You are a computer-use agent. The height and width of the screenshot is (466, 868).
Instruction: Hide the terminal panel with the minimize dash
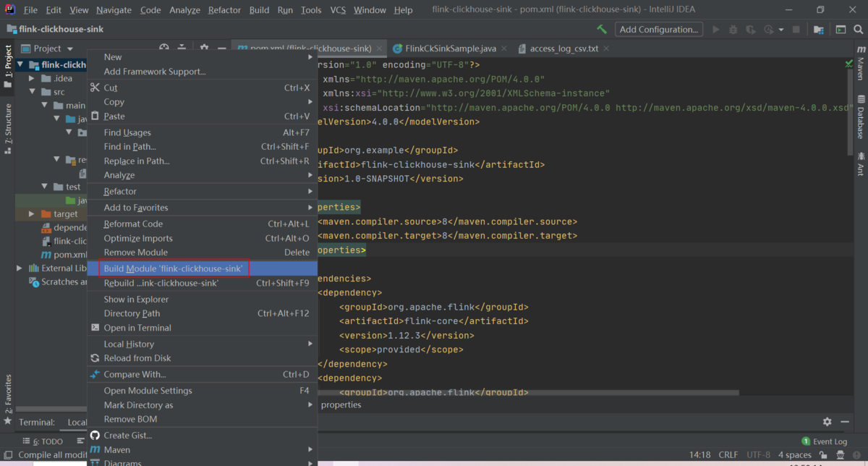(846, 422)
